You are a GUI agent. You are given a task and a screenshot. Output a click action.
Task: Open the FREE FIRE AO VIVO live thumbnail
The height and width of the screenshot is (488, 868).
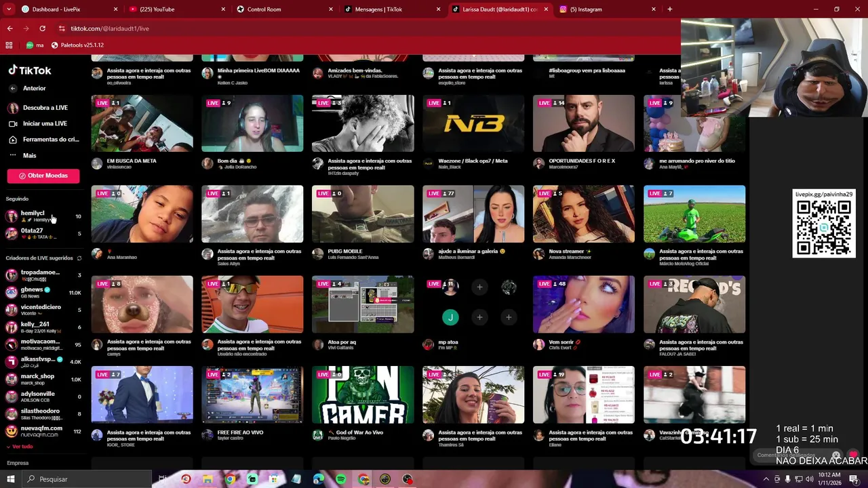[252, 394]
